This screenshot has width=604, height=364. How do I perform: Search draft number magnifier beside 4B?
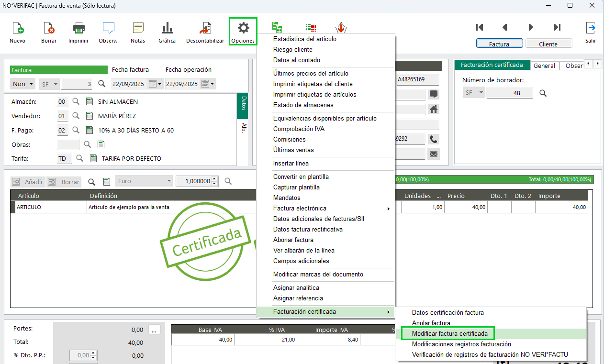(x=543, y=93)
